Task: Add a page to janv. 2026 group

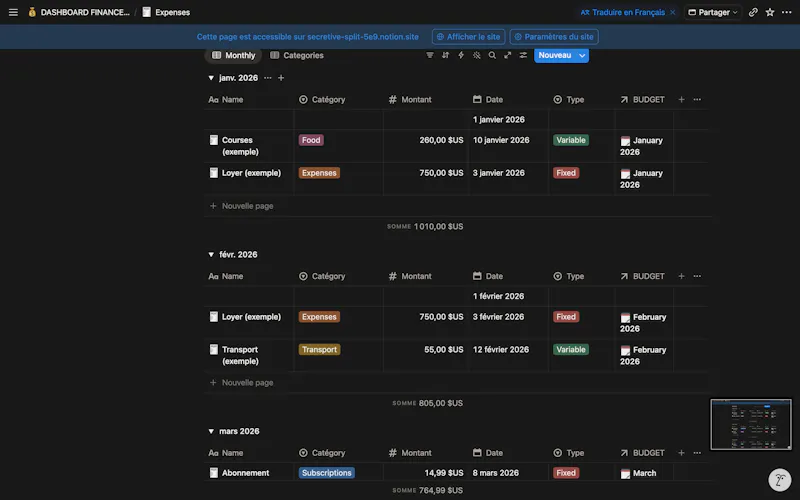Action: [281, 78]
